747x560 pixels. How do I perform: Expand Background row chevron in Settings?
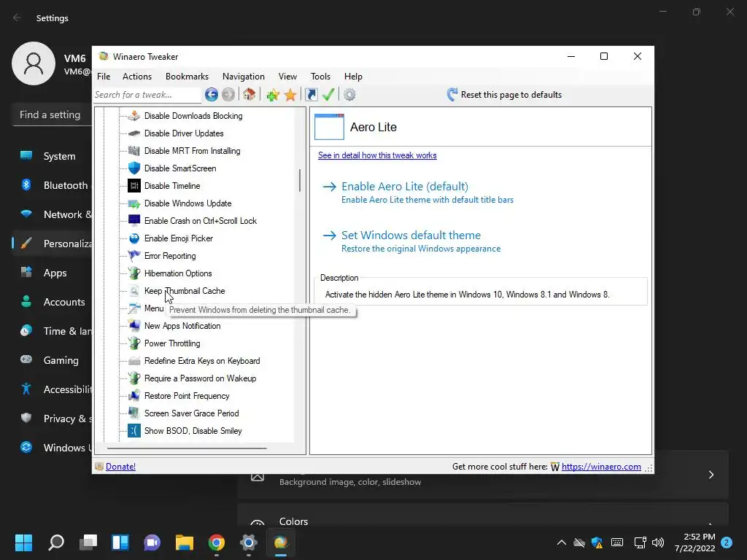(711, 475)
